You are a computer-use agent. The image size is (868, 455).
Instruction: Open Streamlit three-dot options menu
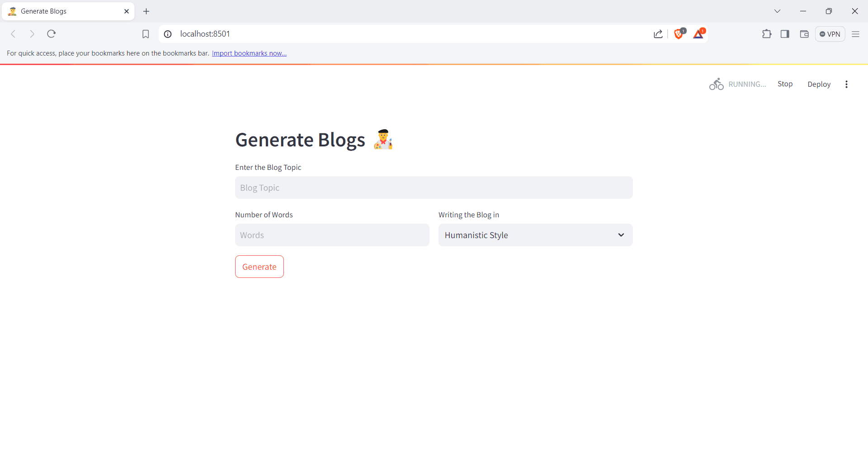[846, 84]
